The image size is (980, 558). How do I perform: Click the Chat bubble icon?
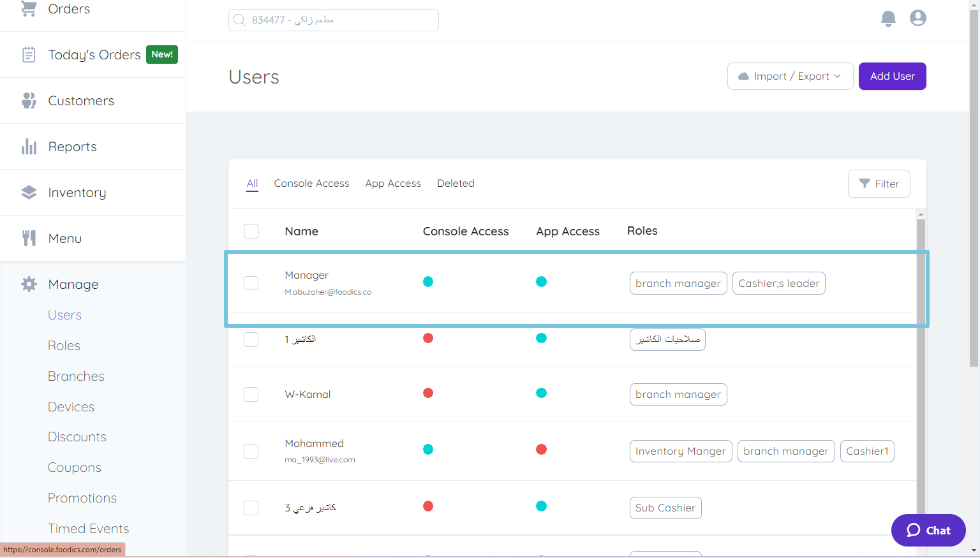coord(914,530)
